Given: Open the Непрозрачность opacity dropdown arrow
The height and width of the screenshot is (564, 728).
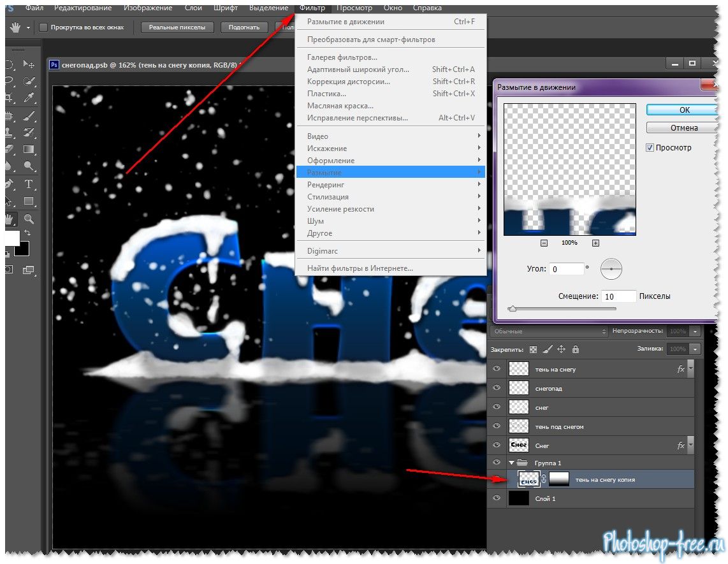Looking at the screenshot, I should tap(694, 331).
